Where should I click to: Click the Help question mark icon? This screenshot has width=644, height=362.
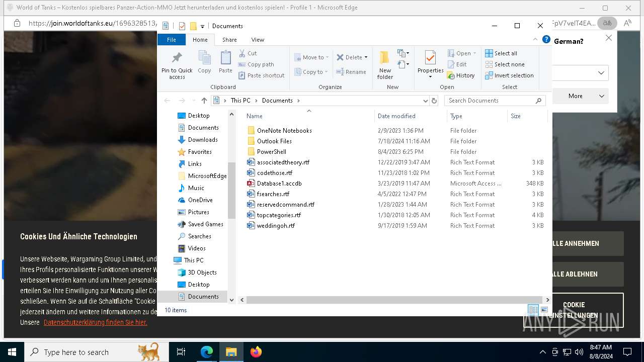[546, 40]
